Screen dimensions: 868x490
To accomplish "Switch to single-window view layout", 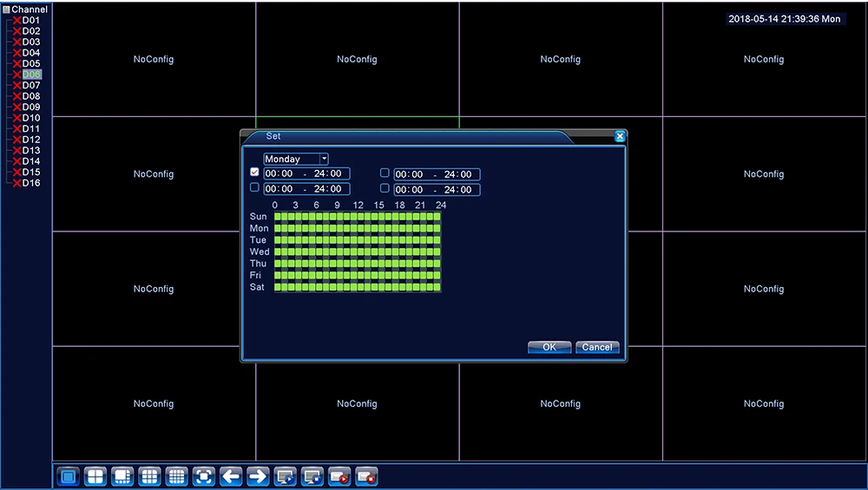I will tap(68, 476).
